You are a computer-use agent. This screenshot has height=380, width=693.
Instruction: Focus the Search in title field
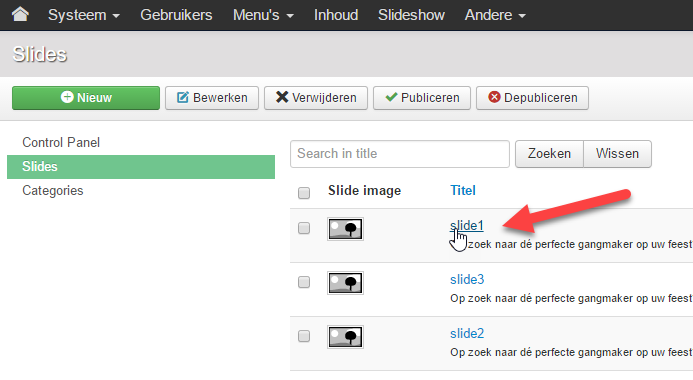click(x=400, y=154)
